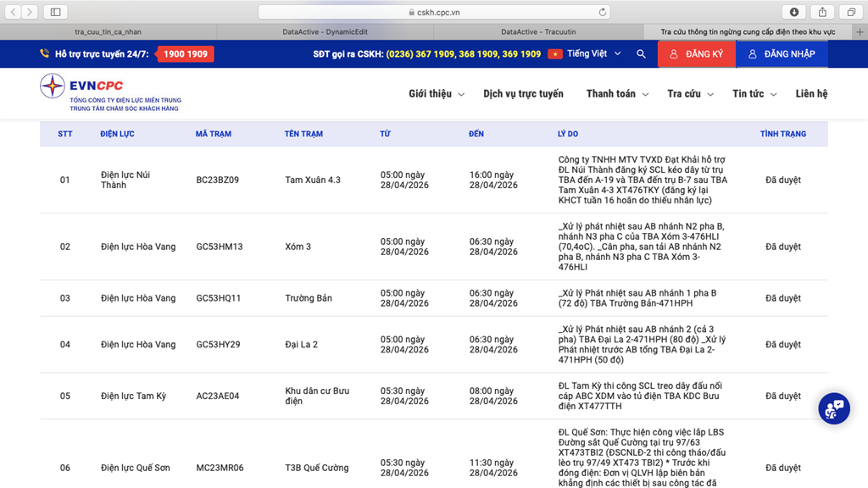Viewport: 868px width, 488px height.
Task: Open the Dịch vụ trực tuyến link
Action: 523,94
